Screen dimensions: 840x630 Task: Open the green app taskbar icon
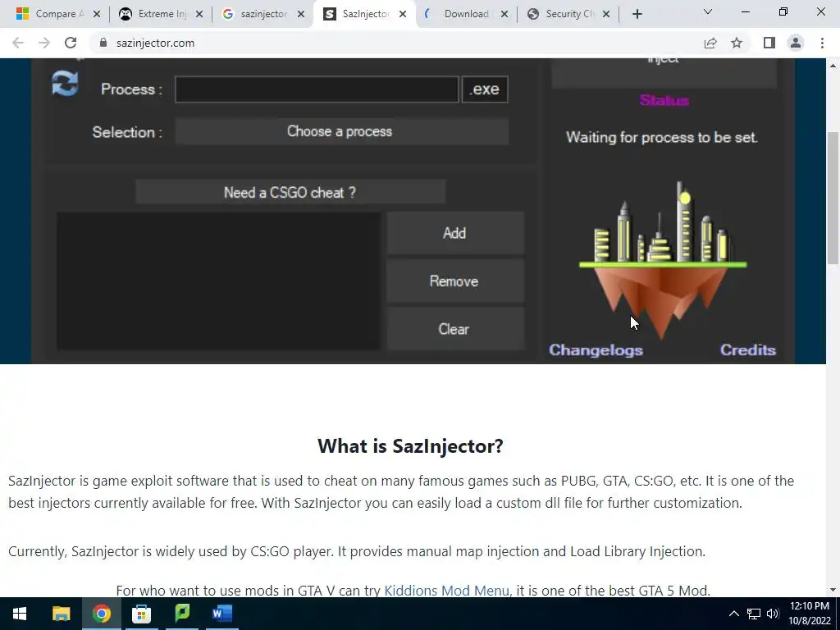[x=182, y=614]
